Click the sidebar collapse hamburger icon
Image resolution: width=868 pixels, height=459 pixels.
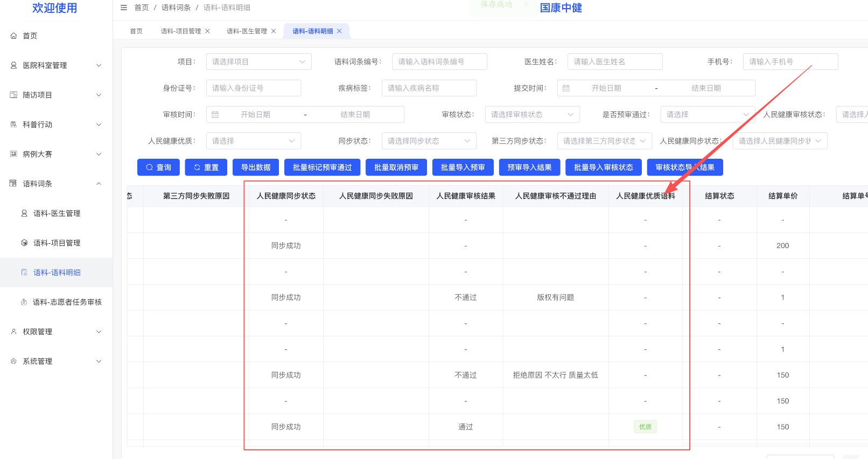124,8
